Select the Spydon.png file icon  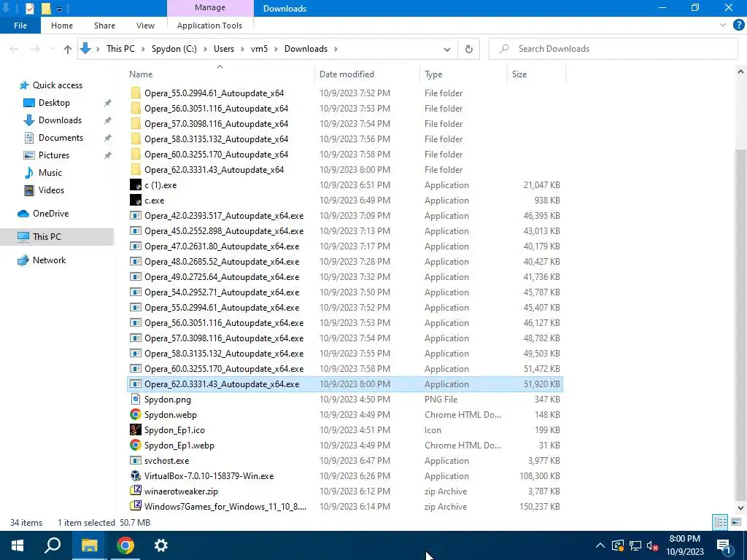tap(136, 399)
